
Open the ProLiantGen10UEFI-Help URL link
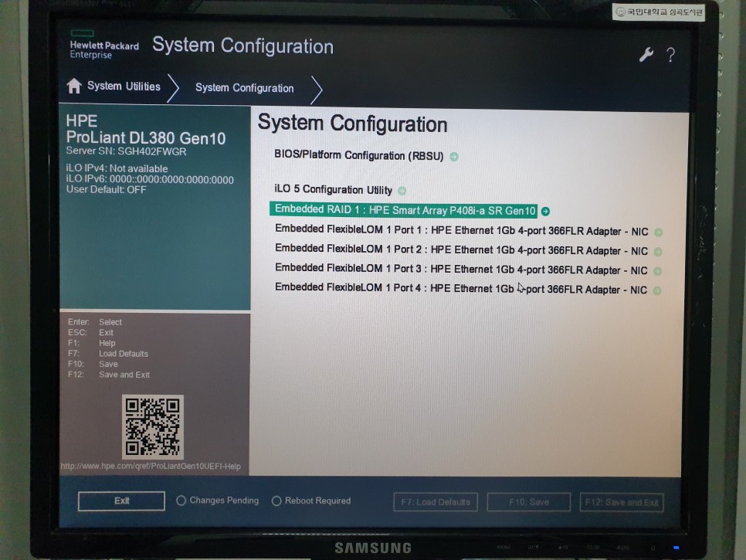[151, 467]
